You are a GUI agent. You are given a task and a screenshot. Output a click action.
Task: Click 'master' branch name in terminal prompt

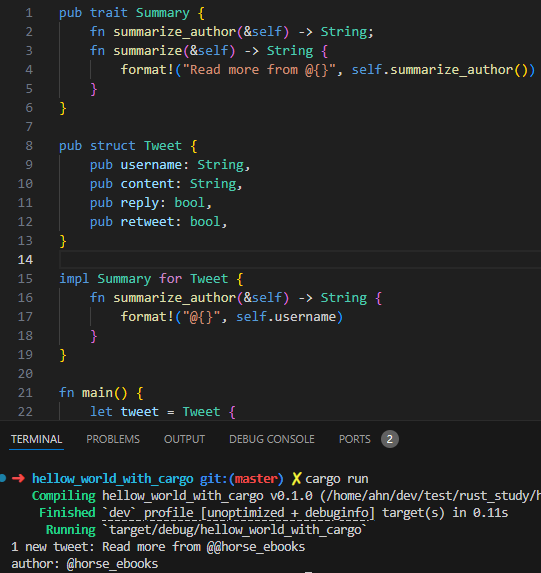(256, 479)
